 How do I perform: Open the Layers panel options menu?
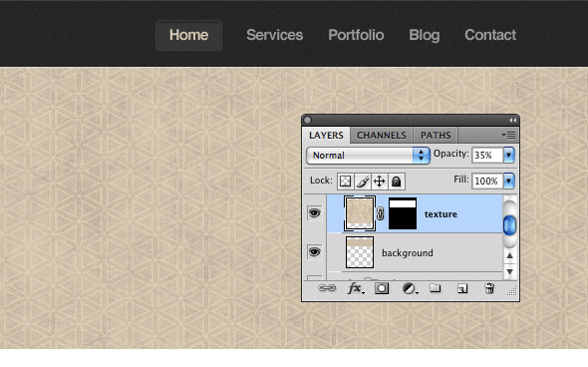click(x=509, y=135)
